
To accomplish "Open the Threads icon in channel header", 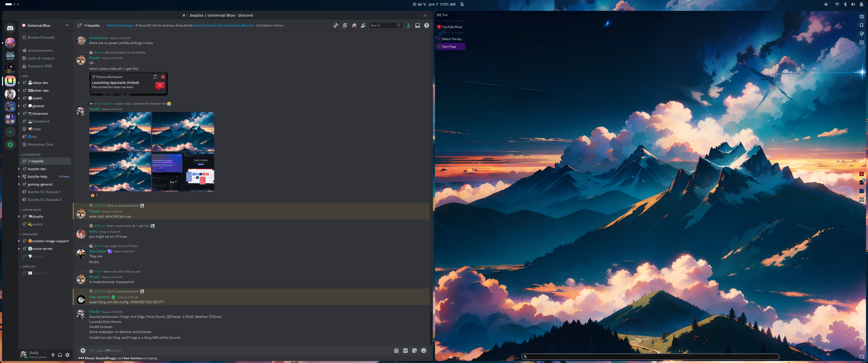I will point(336,26).
